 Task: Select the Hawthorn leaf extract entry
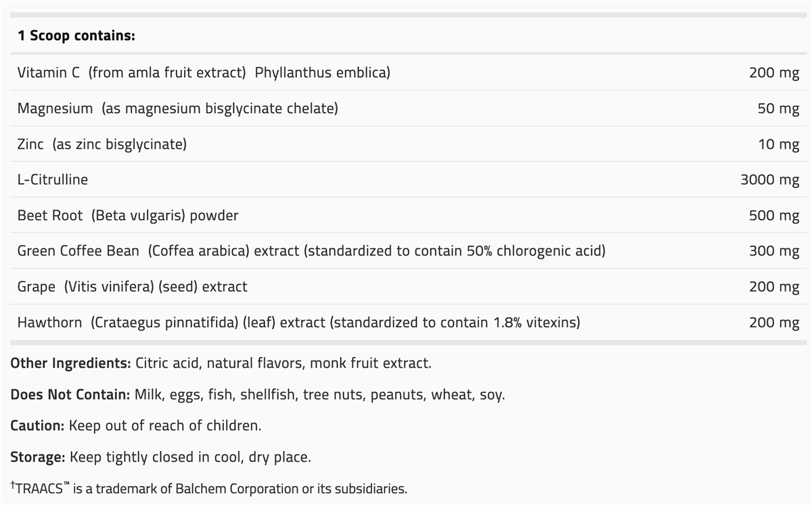click(298, 322)
